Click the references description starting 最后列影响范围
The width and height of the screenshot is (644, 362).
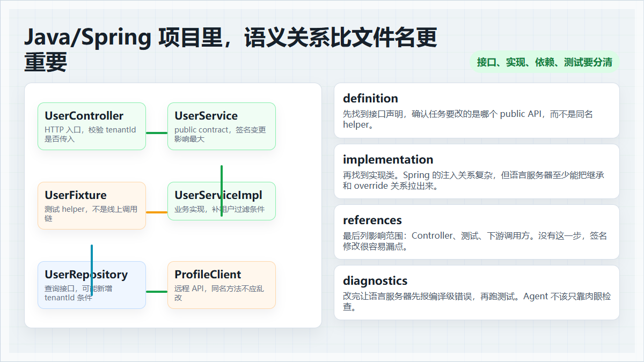pyautogui.click(x=475, y=241)
